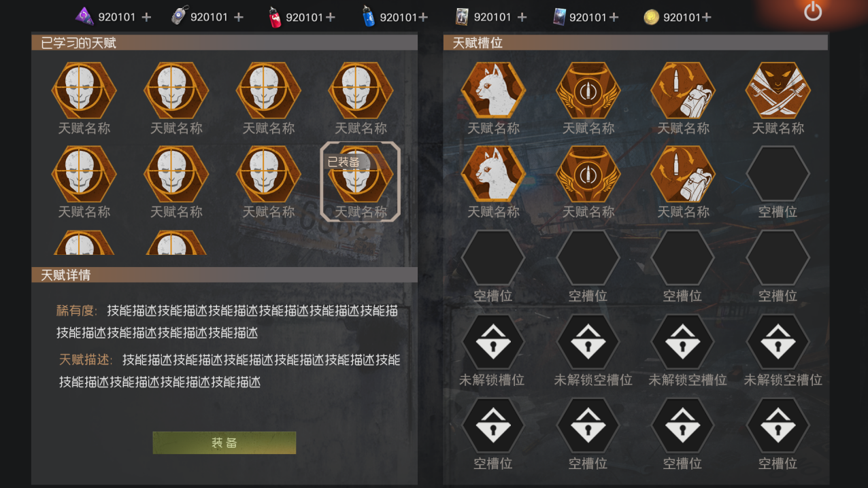868x488 pixels.
Task: Add more gold coin currency
Action: tap(705, 17)
